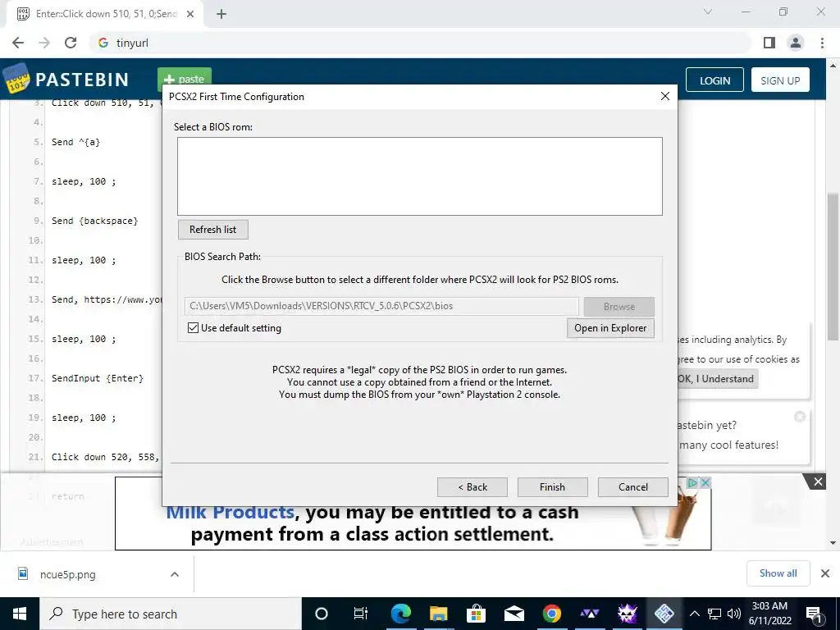The height and width of the screenshot is (630, 840).
Task: Open the spiky monster taskbar app
Action: (x=627, y=614)
